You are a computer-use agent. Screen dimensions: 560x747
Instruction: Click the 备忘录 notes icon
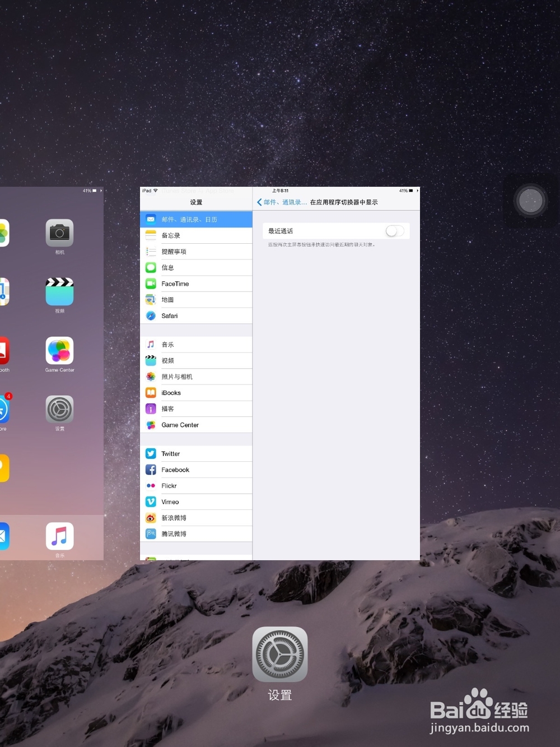point(151,235)
